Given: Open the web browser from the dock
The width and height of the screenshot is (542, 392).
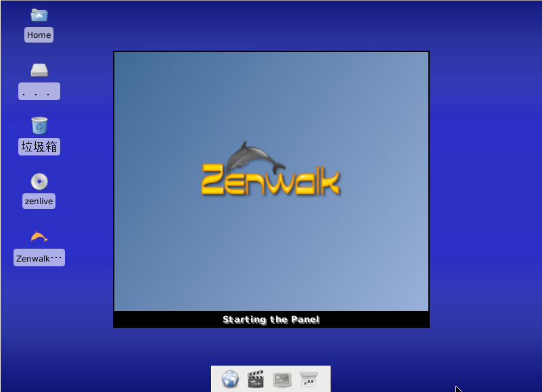Looking at the screenshot, I should tap(230, 379).
